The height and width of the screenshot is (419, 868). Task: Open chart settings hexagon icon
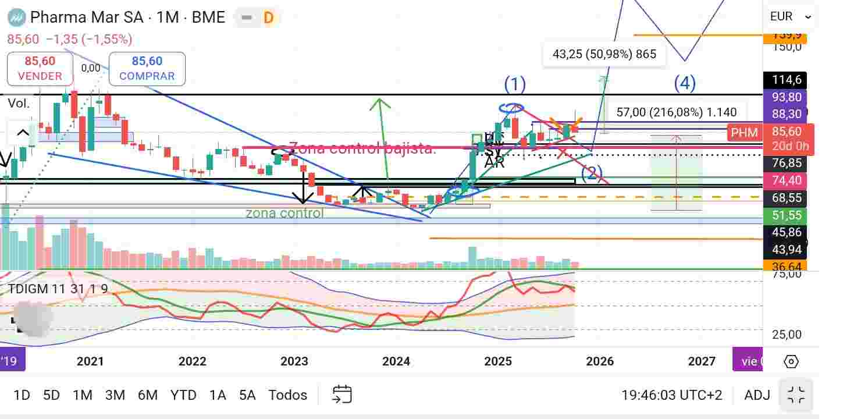coord(791,361)
